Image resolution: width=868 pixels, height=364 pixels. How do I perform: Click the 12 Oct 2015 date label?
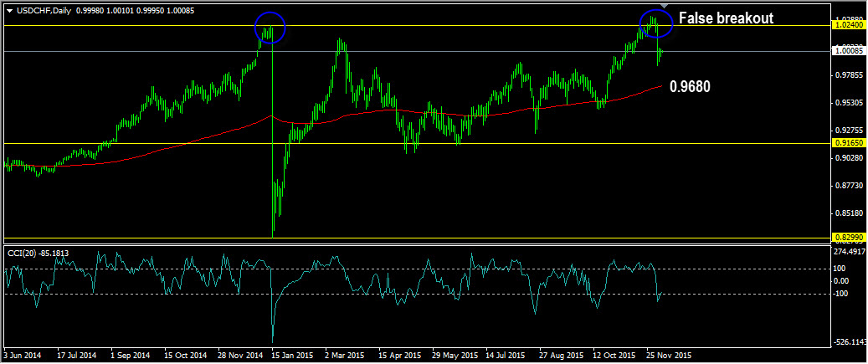(x=615, y=354)
